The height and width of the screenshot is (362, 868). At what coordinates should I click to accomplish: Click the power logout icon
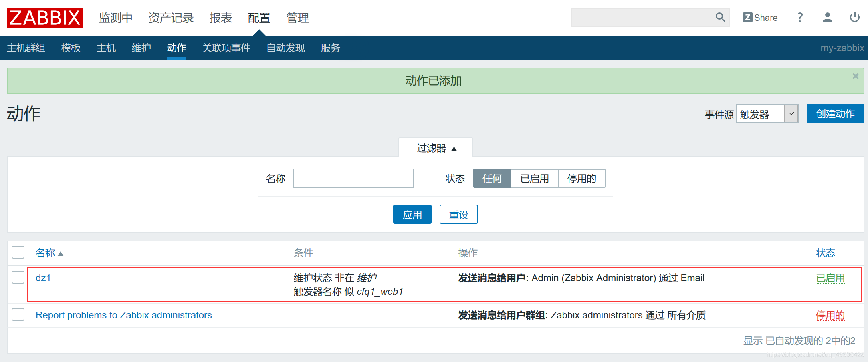coord(854,17)
